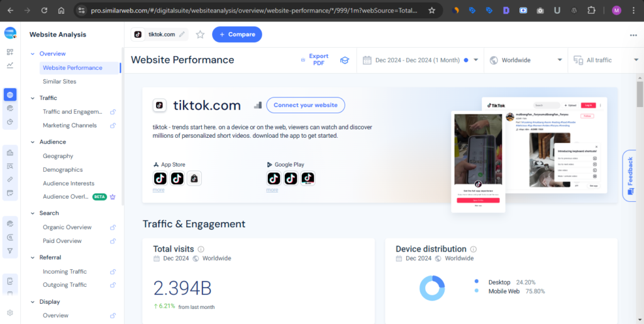The width and height of the screenshot is (644, 324).
Task: Click the U extension icon in Chrome toolbar
Action: (x=557, y=11)
